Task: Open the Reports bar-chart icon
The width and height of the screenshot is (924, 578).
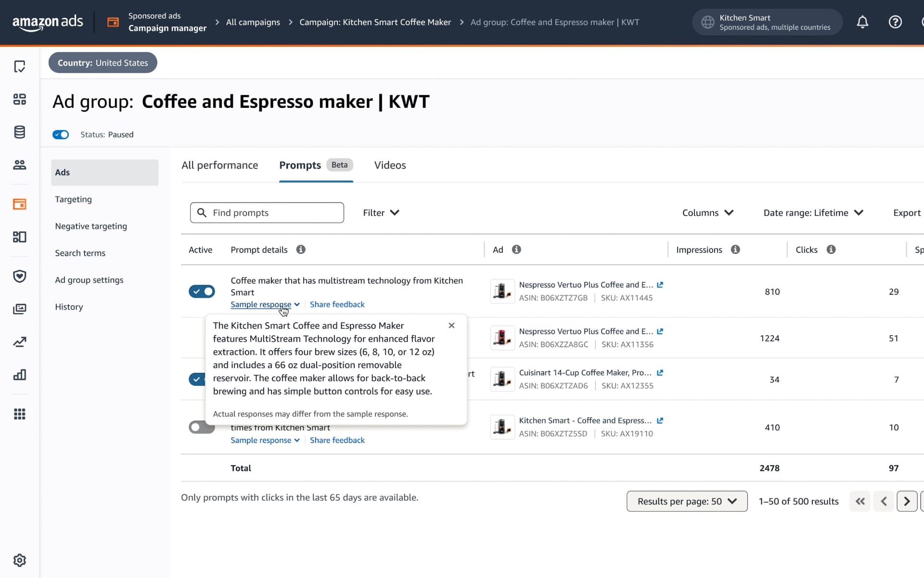Action: [19, 375]
